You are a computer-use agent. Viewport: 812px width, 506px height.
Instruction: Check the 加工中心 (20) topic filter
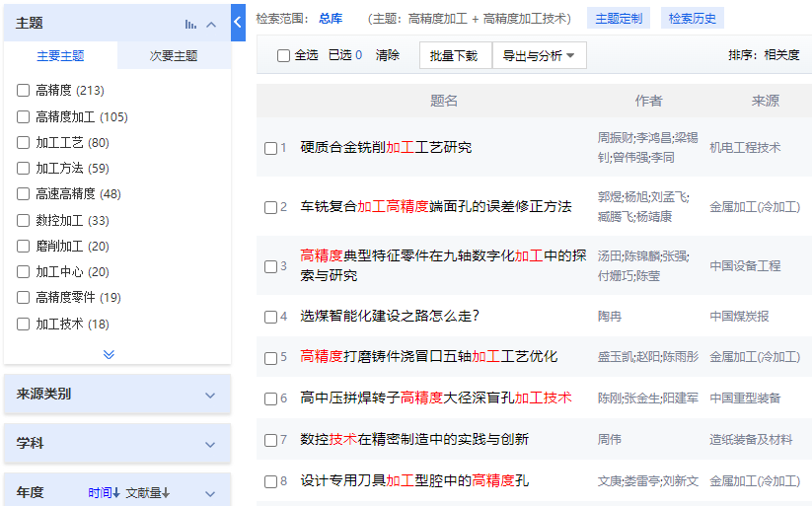[24, 272]
